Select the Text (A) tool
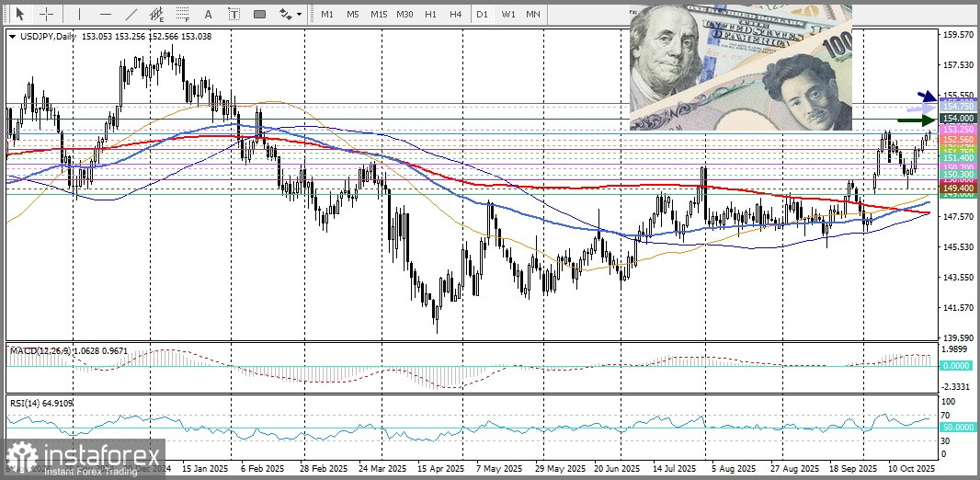 208,14
